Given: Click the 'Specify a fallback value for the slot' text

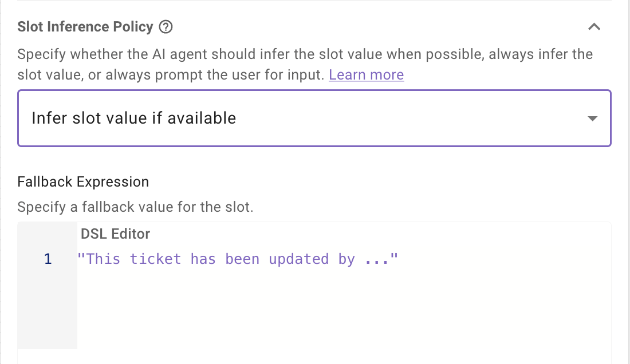Looking at the screenshot, I should pyautogui.click(x=135, y=207).
